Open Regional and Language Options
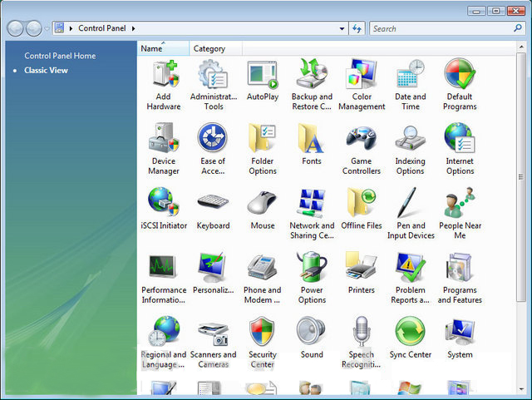The image size is (532, 400). [x=164, y=343]
